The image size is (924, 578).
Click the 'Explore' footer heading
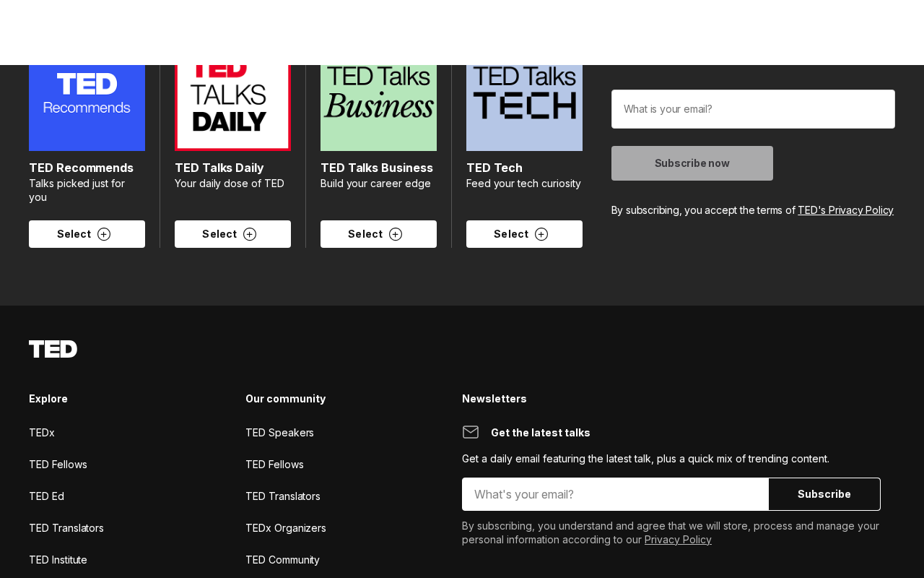(48, 399)
